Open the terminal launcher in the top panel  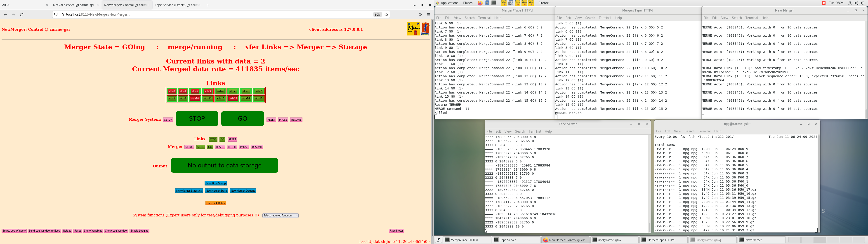[x=494, y=3]
